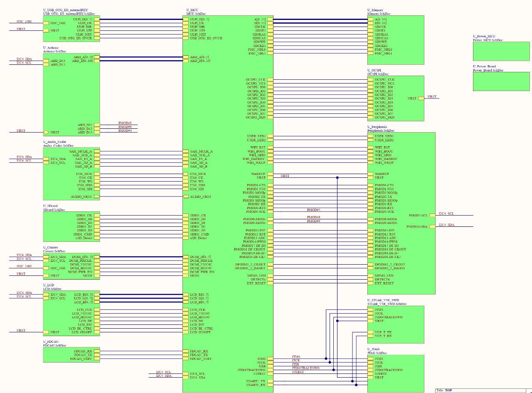Select the JTAG.SchDoc file name label
532x393 pixels.
[377, 353]
